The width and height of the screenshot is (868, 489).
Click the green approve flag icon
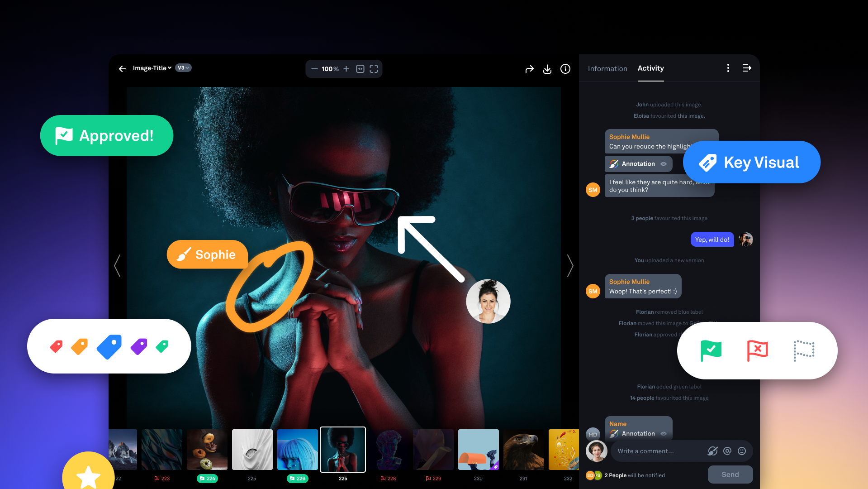click(711, 350)
